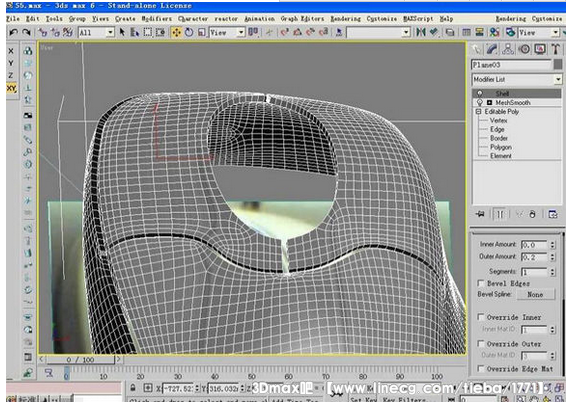Adjust the Segments spinner arrows
The image size is (573, 405).
pos(553,272)
